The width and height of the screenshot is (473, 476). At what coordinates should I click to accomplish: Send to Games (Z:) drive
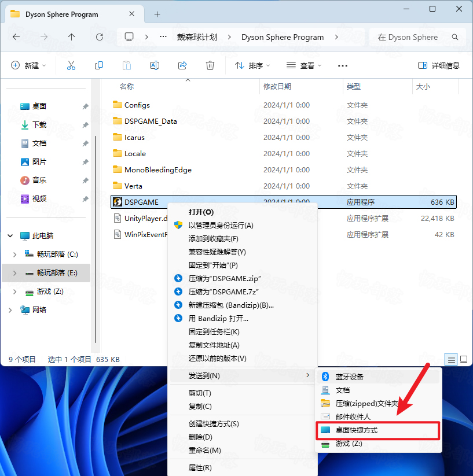tap(379, 444)
